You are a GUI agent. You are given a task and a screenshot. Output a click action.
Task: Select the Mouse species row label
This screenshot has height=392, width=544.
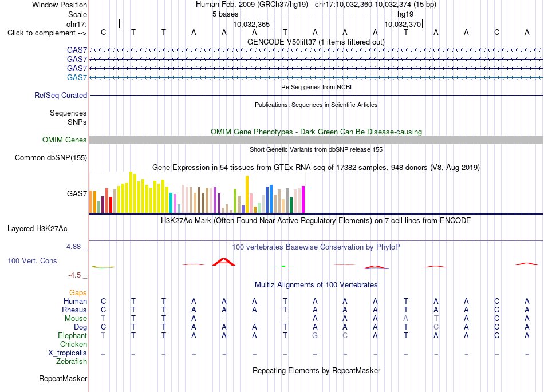[x=76, y=318]
